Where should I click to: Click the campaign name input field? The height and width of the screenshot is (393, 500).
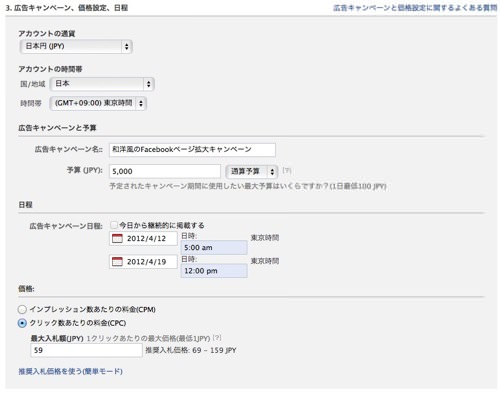(192, 150)
